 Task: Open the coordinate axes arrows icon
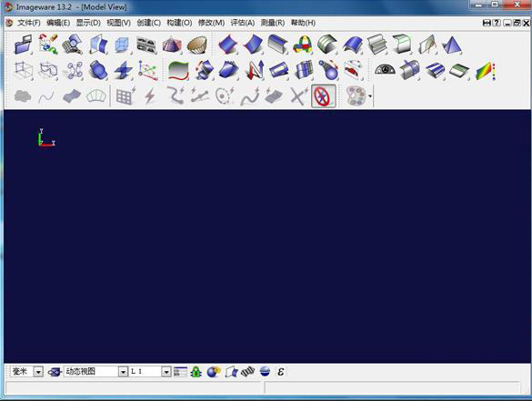pos(147,70)
